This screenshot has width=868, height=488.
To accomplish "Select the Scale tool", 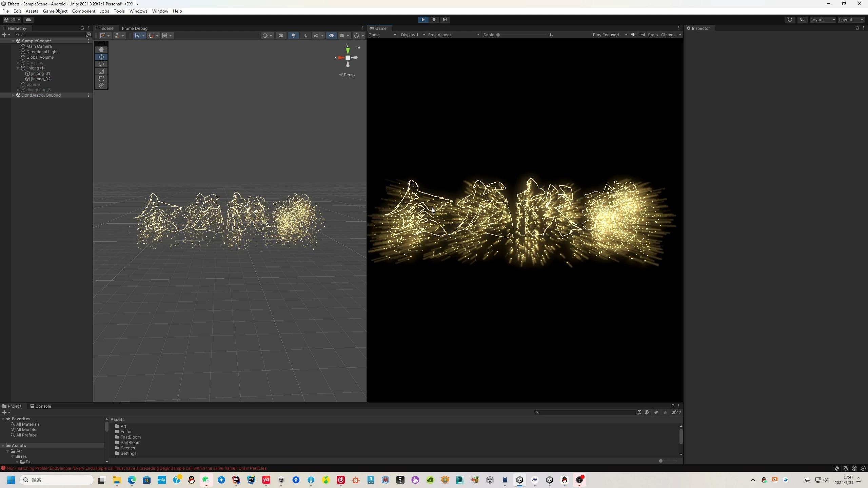I will tap(101, 71).
